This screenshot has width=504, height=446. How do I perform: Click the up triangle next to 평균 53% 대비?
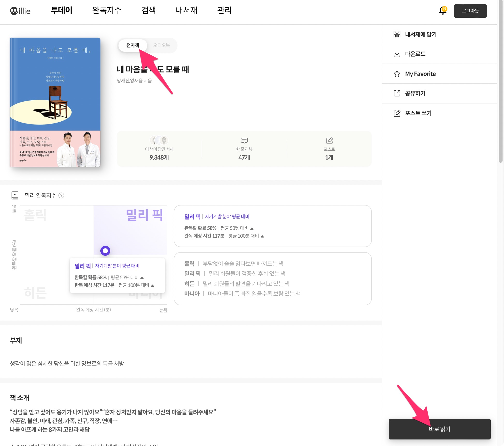tap(252, 229)
